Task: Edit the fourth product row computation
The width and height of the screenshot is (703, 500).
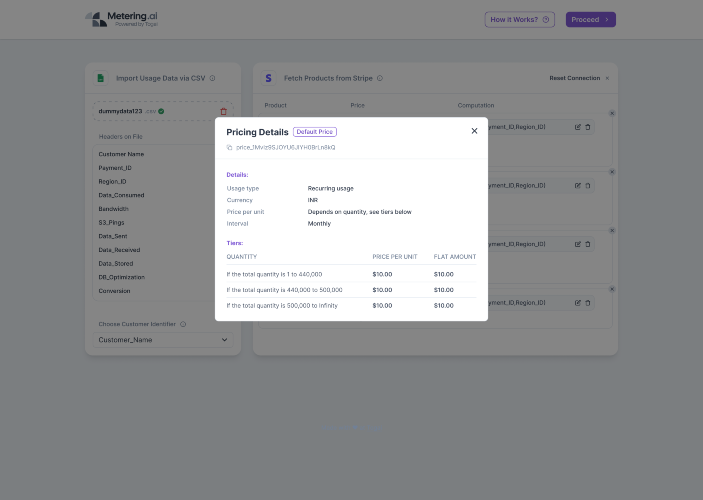Action: pyautogui.click(x=577, y=303)
